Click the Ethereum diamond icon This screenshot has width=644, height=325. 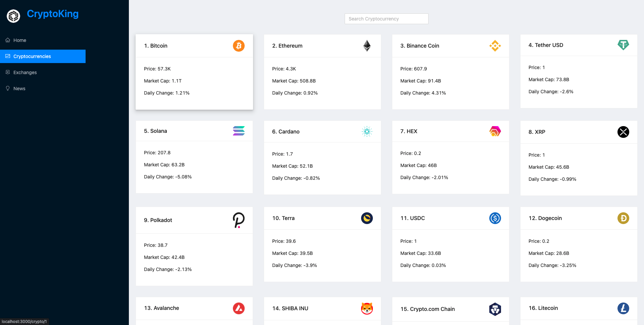pyautogui.click(x=366, y=46)
